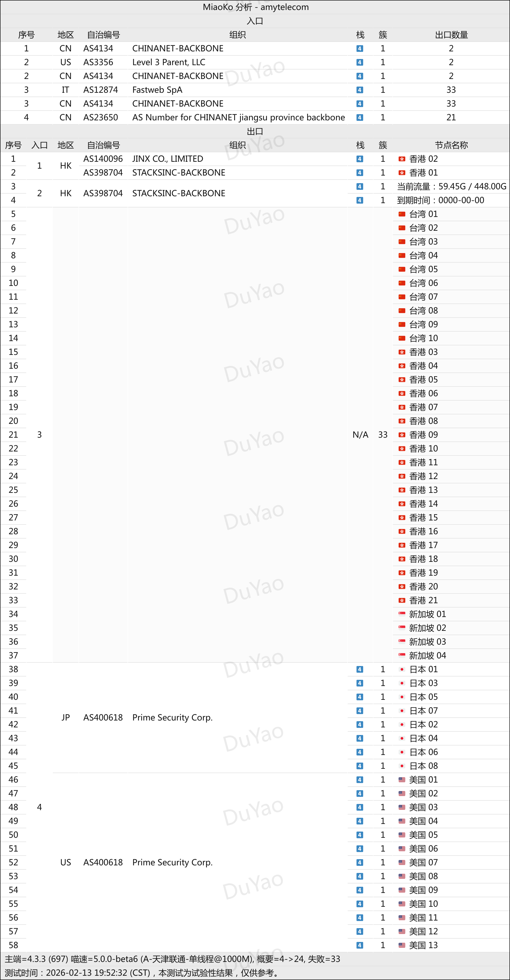Click the IPv4 stack icon in the Level 3 Parent row
The image size is (510, 980).
point(360,62)
